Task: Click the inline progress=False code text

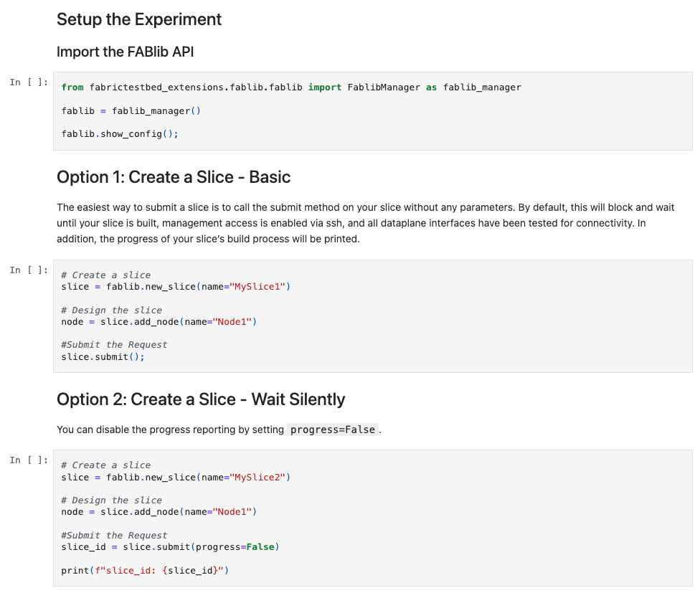Action: click(332, 429)
